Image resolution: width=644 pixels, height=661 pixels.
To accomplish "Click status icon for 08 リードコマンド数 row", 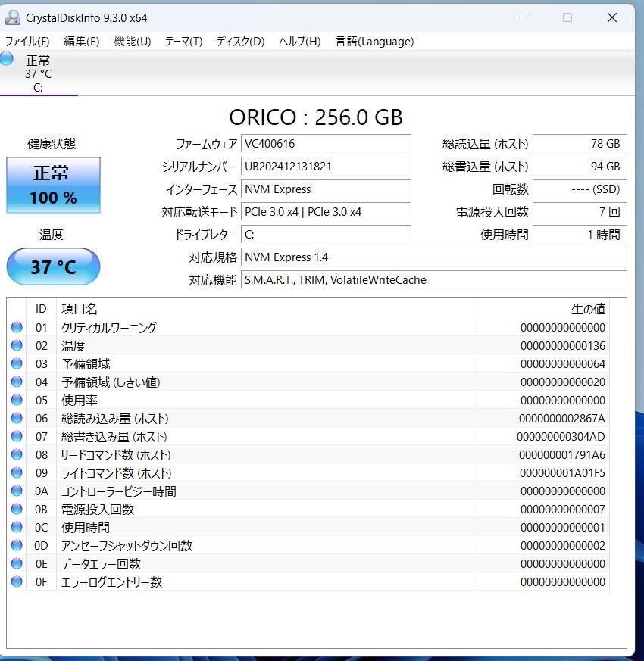I will pyautogui.click(x=17, y=454).
